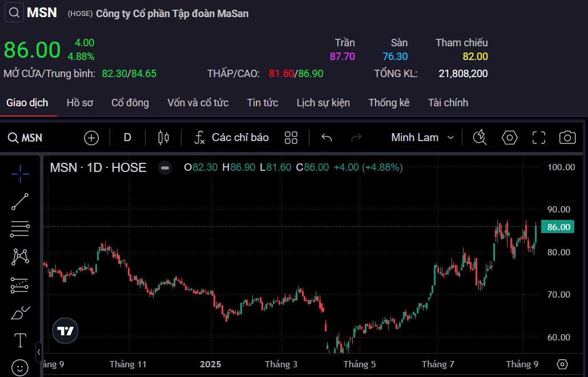The width and height of the screenshot is (588, 377).
Task: Open the Thống kê tab
Action: point(389,103)
